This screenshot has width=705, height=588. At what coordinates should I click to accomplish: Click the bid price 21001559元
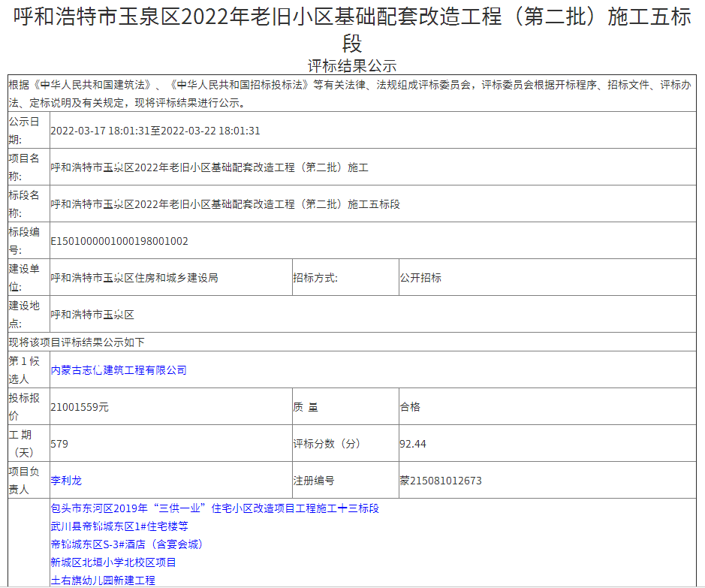click(80, 407)
